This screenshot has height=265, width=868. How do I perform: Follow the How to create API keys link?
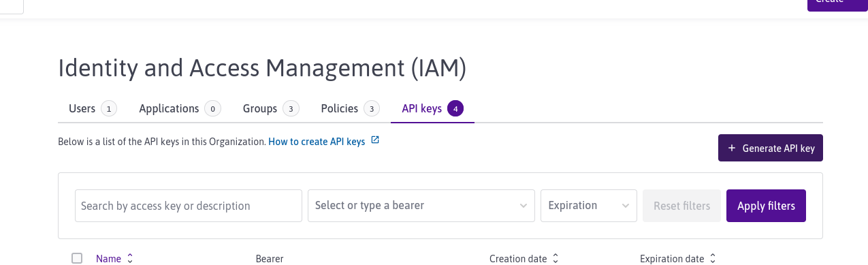tap(317, 142)
